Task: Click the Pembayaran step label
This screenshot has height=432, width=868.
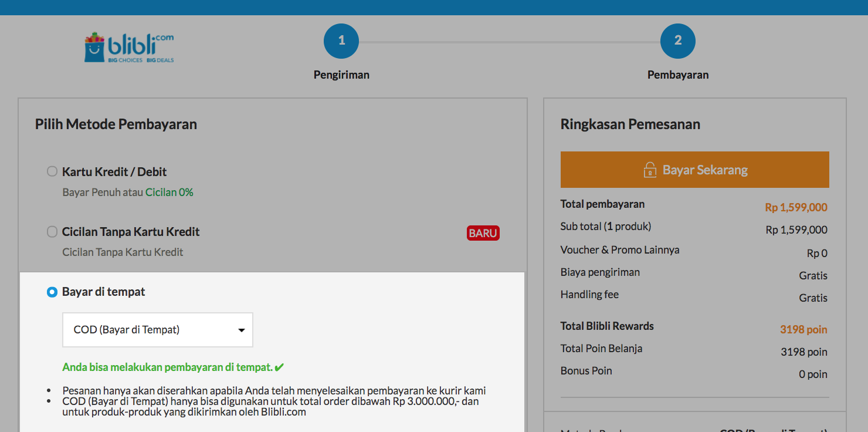Action: [x=677, y=75]
